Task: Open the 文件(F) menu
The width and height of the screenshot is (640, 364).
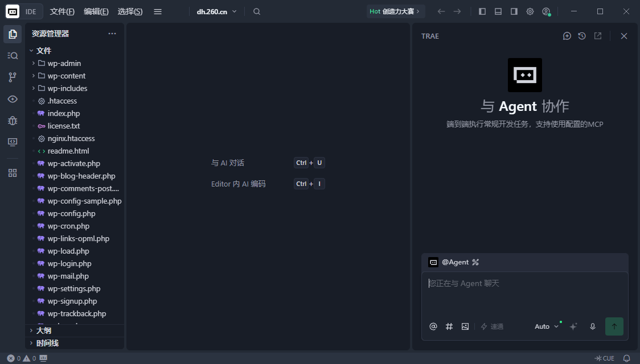Action: (x=62, y=11)
